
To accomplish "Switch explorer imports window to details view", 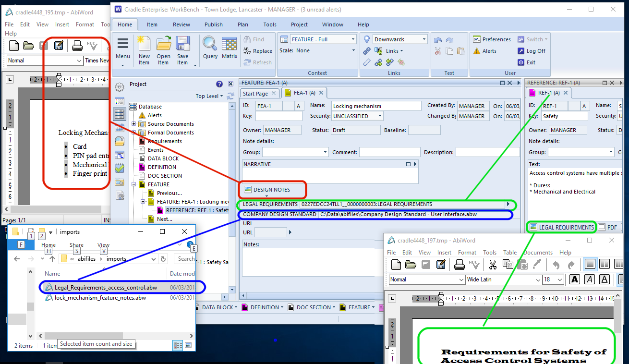I will pyautogui.click(x=178, y=345).
